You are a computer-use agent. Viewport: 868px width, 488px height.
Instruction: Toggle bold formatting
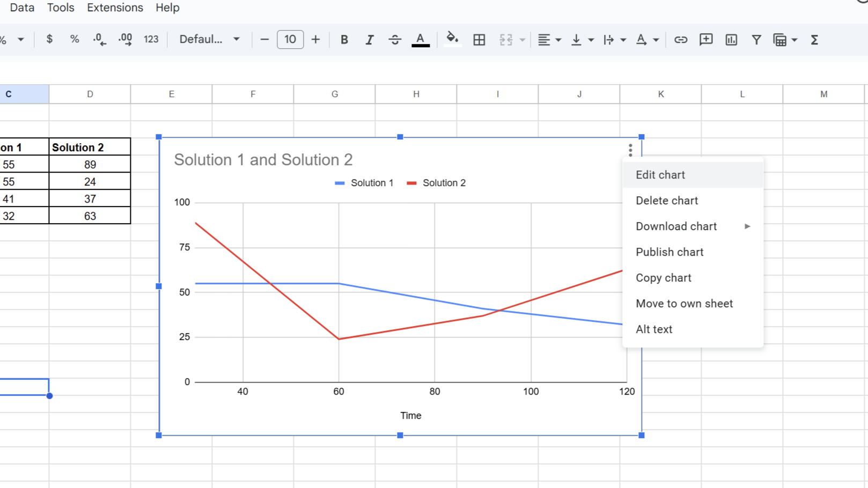coord(344,39)
